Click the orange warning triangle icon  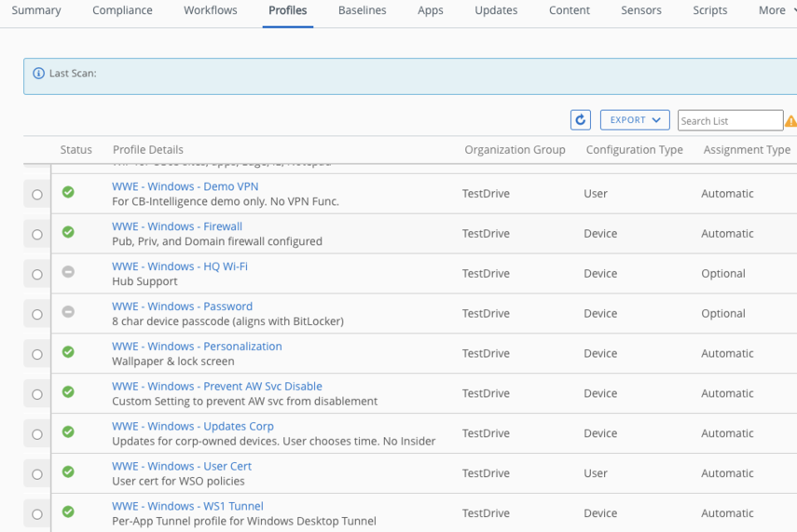(790, 121)
